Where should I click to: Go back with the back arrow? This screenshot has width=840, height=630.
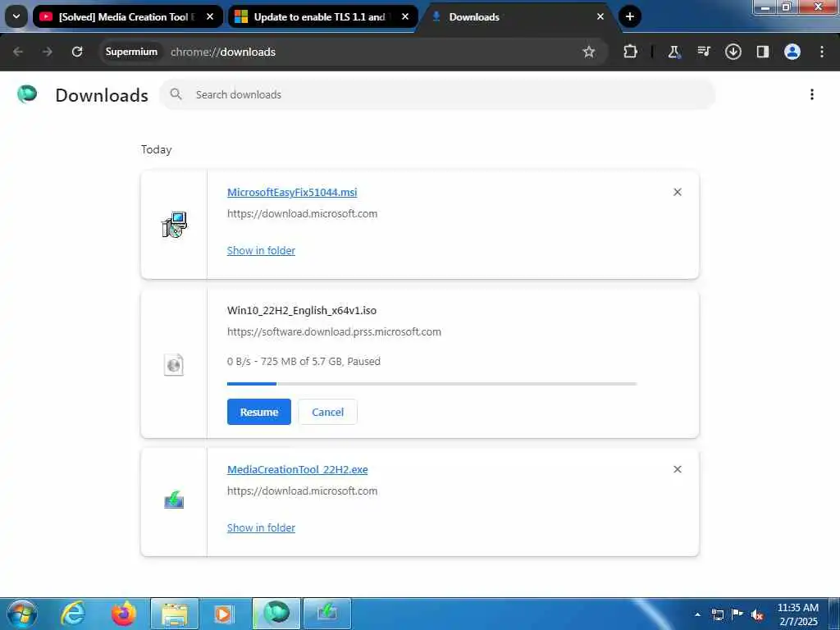(18, 52)
